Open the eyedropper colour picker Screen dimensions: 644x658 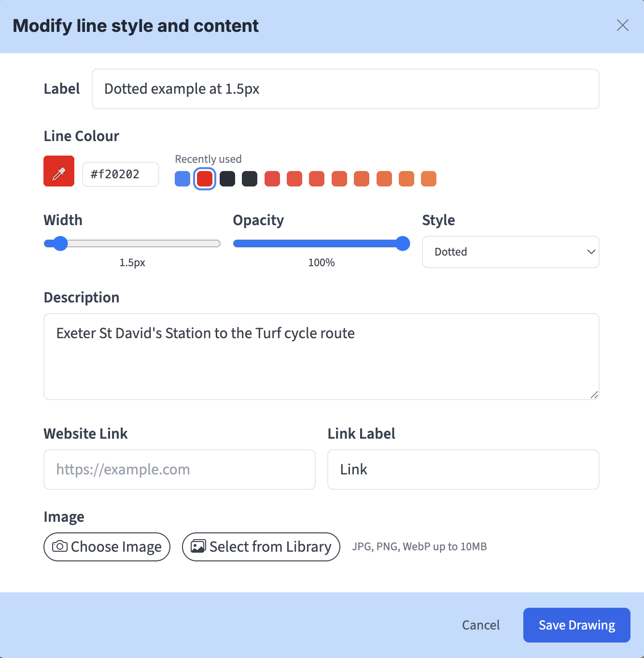click(59, 171)
